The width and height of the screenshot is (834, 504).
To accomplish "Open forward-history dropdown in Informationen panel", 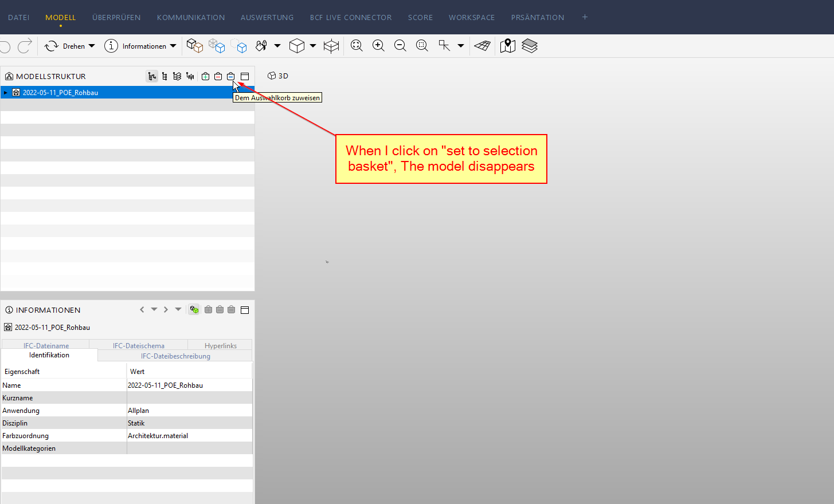I will (x=178, y=309).
